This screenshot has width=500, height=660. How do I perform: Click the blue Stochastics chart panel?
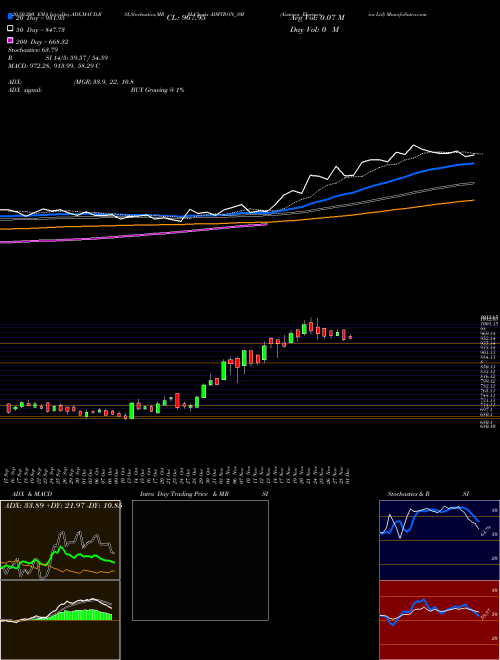point(439,540)
